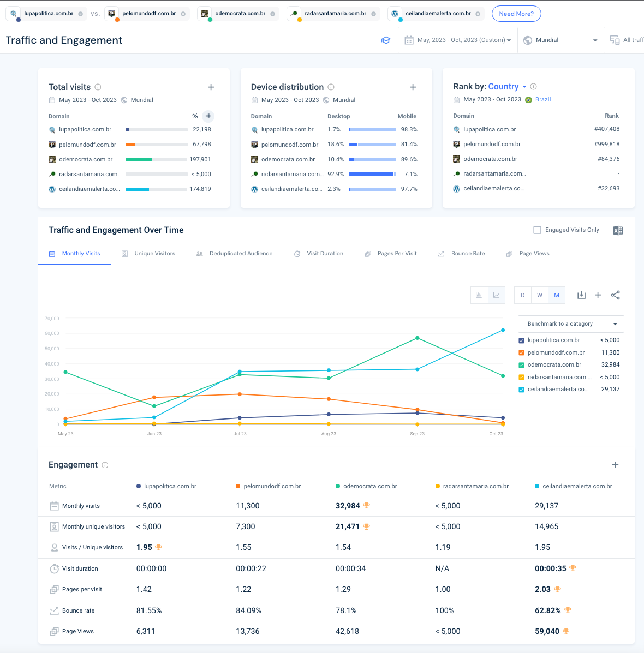Image resolution: width=644 pixels, height=653 pixels.
Task: Enable Engaged Visits Only checkbox
Action: [537, 230]
